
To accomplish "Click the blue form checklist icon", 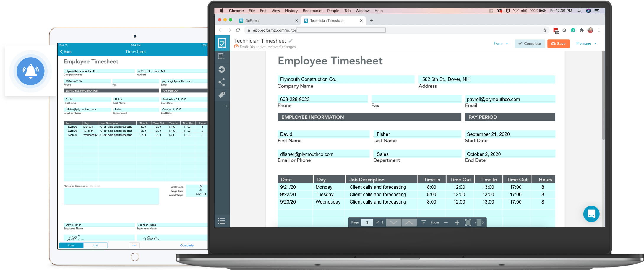I will [x=222, y=43].
